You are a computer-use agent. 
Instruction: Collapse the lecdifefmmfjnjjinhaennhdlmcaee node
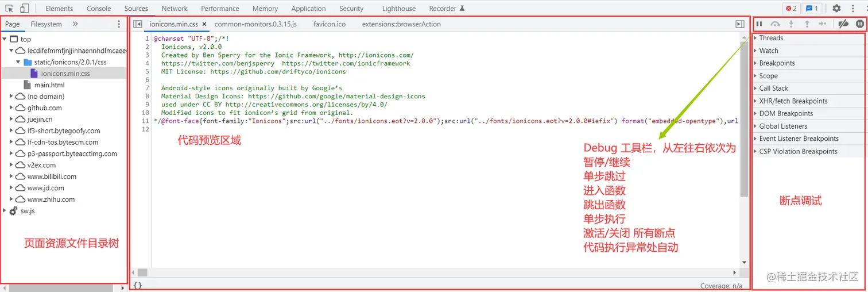click(11, 51)
